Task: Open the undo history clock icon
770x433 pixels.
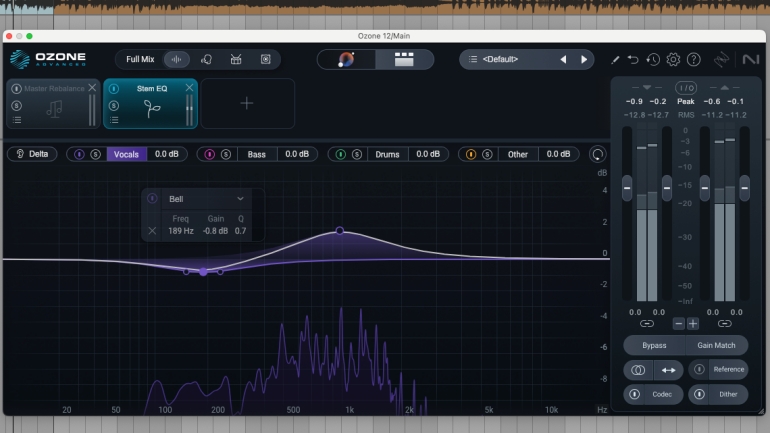Action: coord(653,60)
